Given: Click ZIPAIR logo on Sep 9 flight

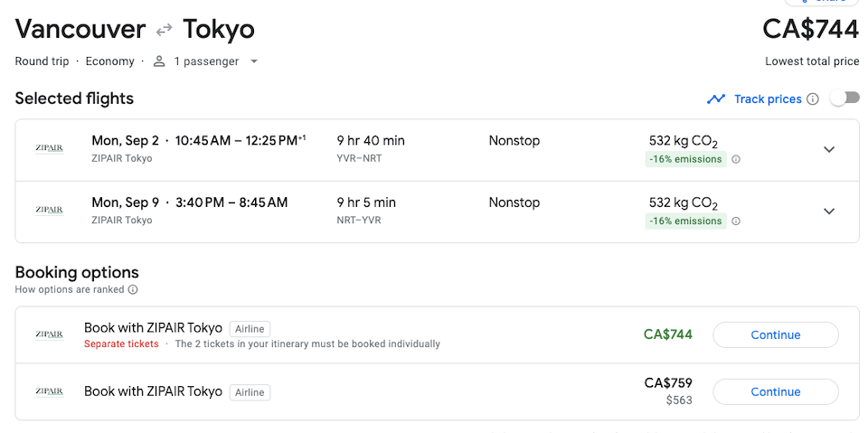Looking at the screenshot, I should tap(49, 210).
